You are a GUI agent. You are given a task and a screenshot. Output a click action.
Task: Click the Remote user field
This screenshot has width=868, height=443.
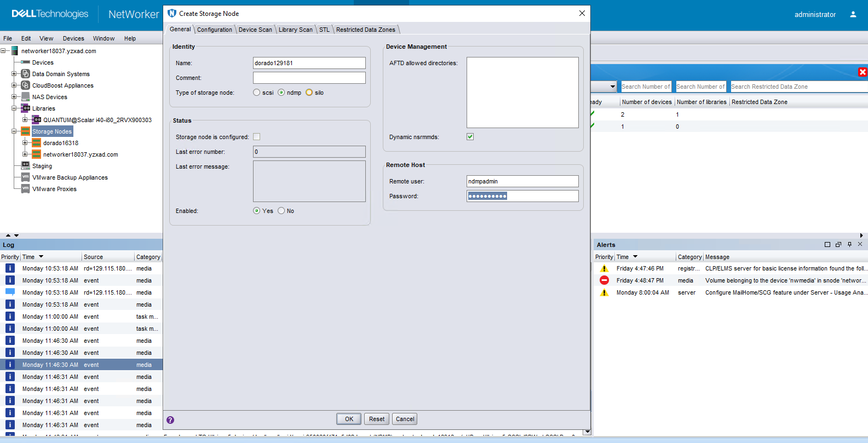[x=522, y=181]
